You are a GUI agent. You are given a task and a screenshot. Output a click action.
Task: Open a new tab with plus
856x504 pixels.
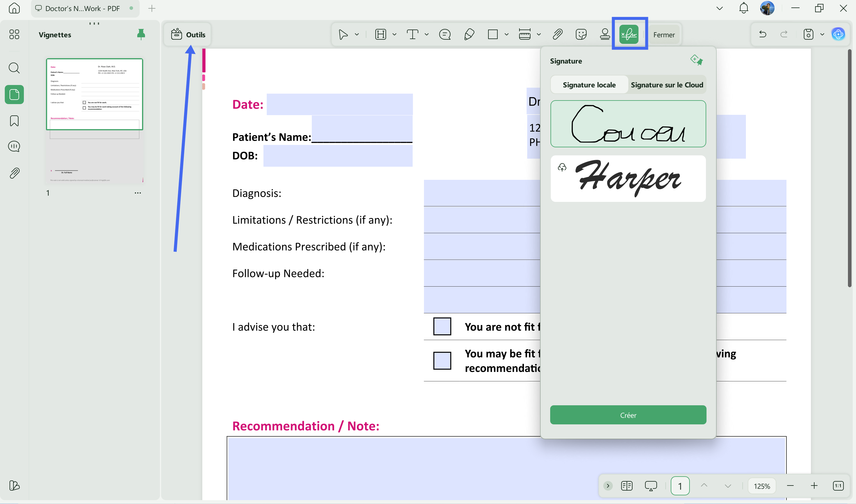click(152, 8)
